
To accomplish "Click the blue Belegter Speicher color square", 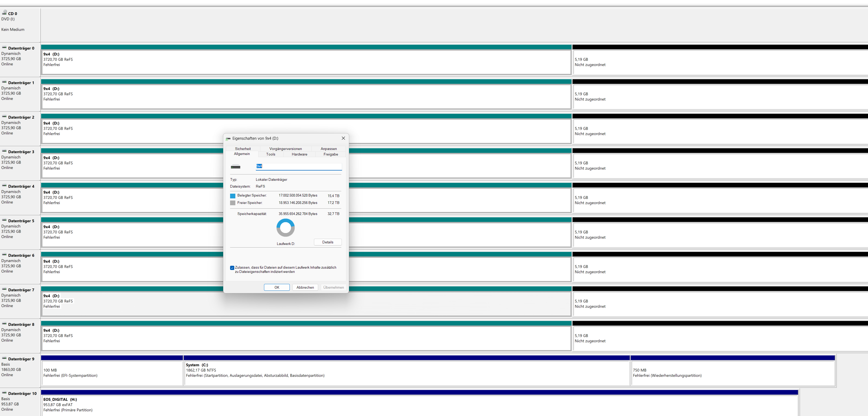I will [x=232, y=196].
